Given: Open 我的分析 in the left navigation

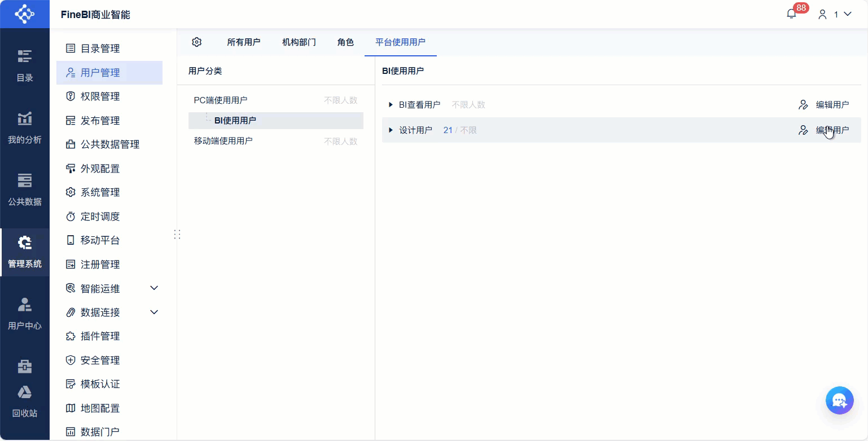Looking at the screenshot, I should 24,128.
